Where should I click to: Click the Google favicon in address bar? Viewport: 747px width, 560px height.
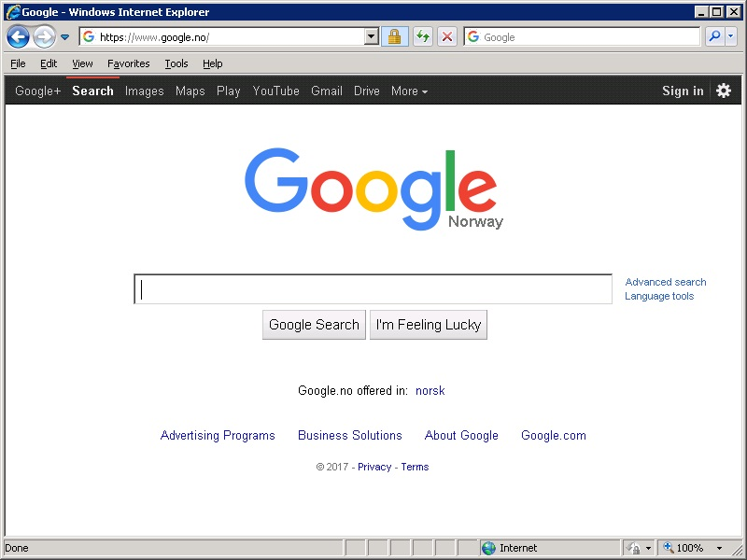(x=89, y=36)
